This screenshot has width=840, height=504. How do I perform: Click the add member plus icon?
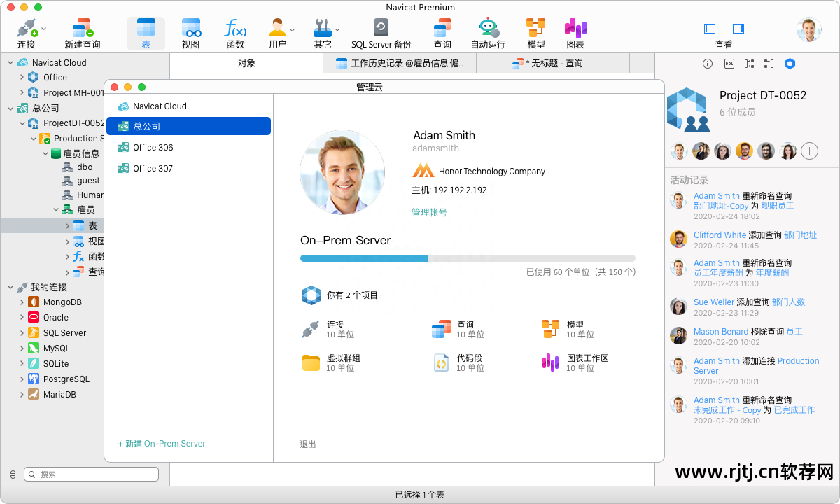pyautogui.click(x=809, y=150)
